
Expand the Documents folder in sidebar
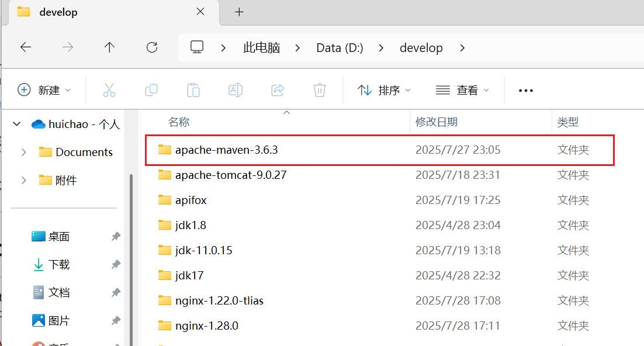(x=24, y=152)
